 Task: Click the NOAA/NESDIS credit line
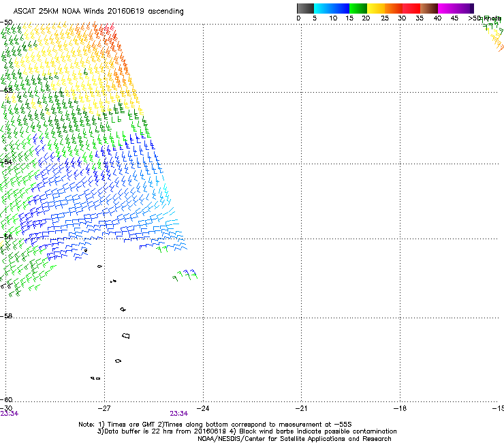(294, 439)
